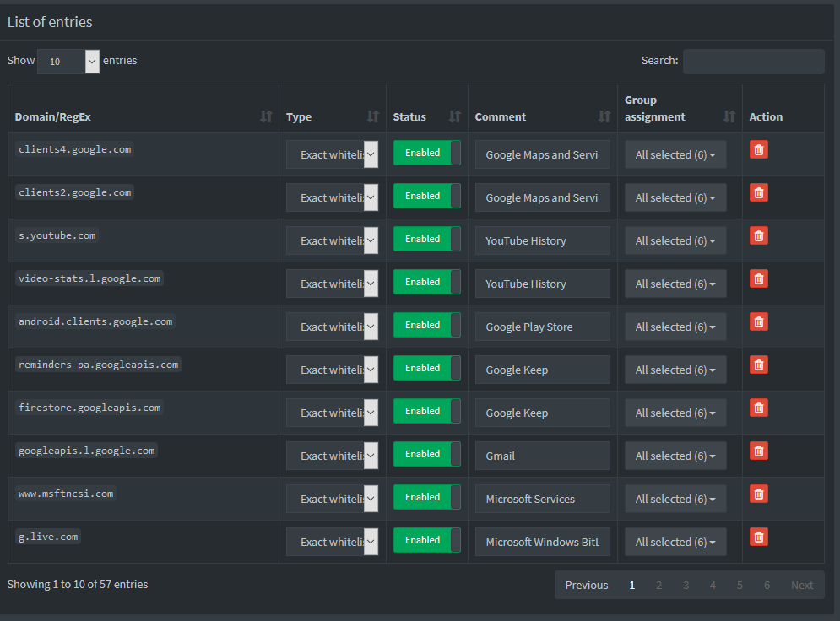Delete the s.youtube.com entry

tap(759, 235)
